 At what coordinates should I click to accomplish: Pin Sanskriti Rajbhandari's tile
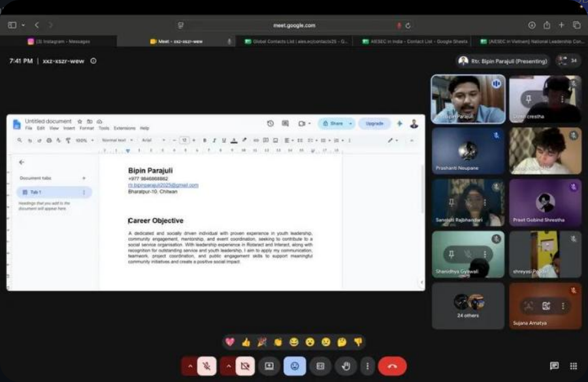point(451,202)
